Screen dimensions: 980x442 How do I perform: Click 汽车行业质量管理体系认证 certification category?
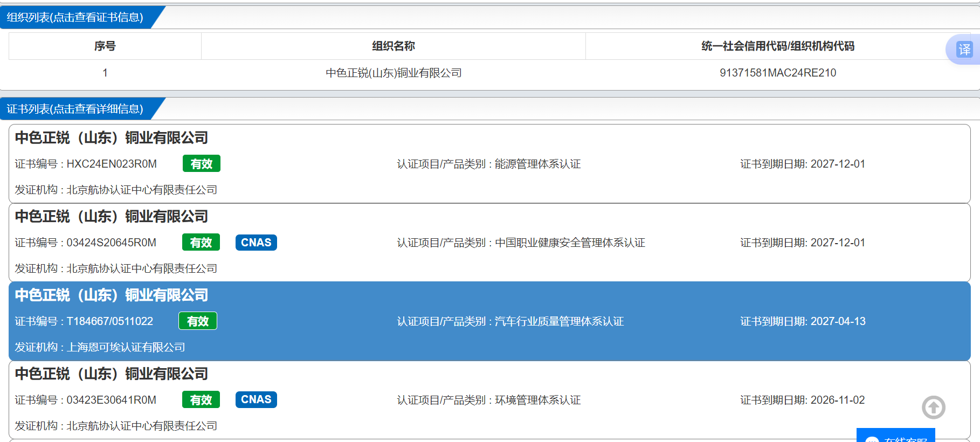point(560,321)
